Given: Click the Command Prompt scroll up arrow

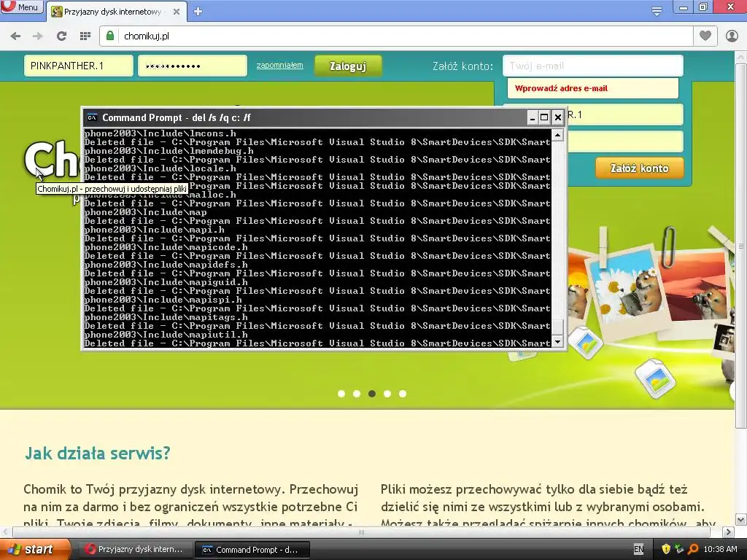Looking at the screenshot, I should coord(557,136).
